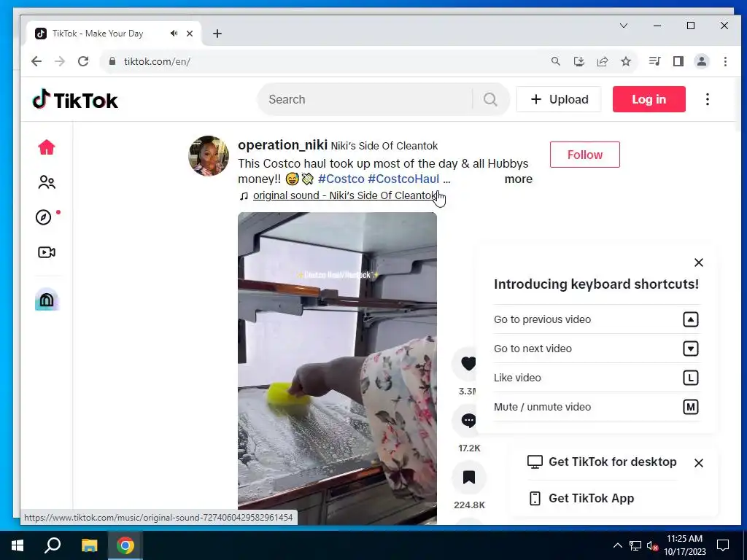Click 'Go to previous video' text
Screen dimensions: 747x560
click(542, 319)
